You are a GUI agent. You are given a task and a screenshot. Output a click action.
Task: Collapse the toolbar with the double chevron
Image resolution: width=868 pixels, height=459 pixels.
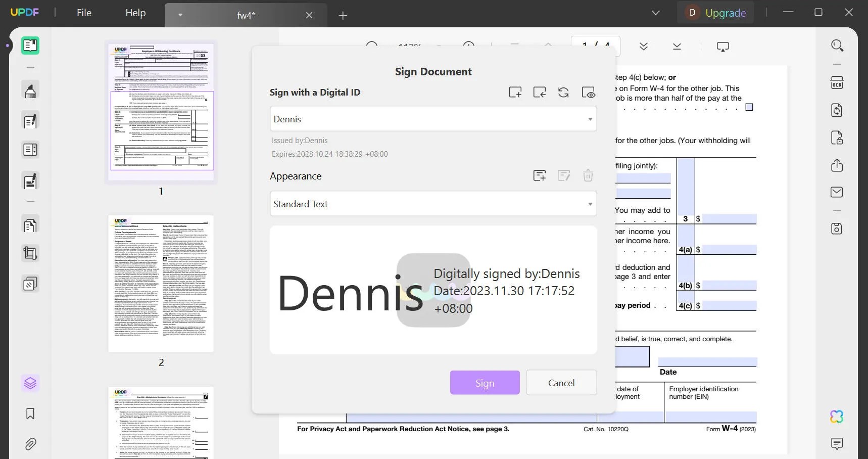tap(644, 46)
